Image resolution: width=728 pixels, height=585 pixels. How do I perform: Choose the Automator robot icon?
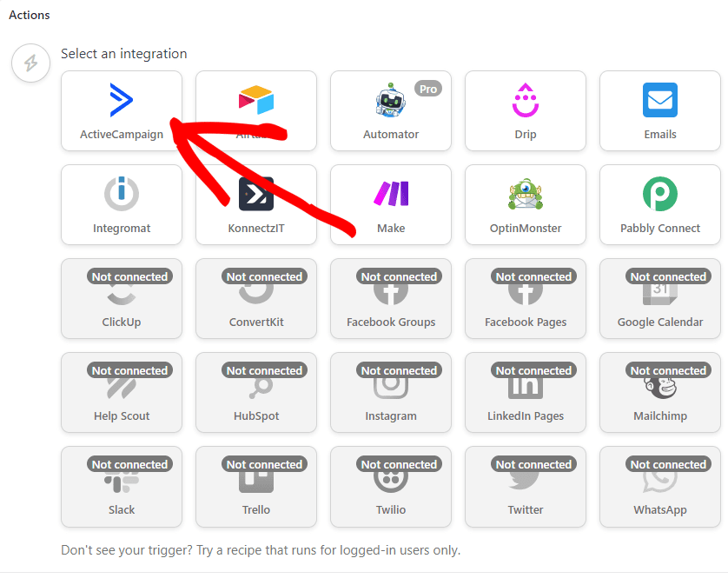coord(390,101)
